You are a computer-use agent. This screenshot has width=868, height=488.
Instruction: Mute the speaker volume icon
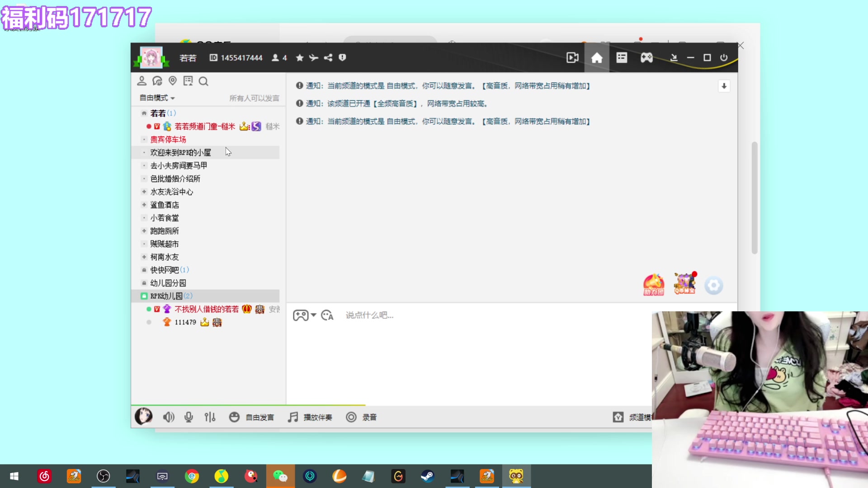coord(169,417)
